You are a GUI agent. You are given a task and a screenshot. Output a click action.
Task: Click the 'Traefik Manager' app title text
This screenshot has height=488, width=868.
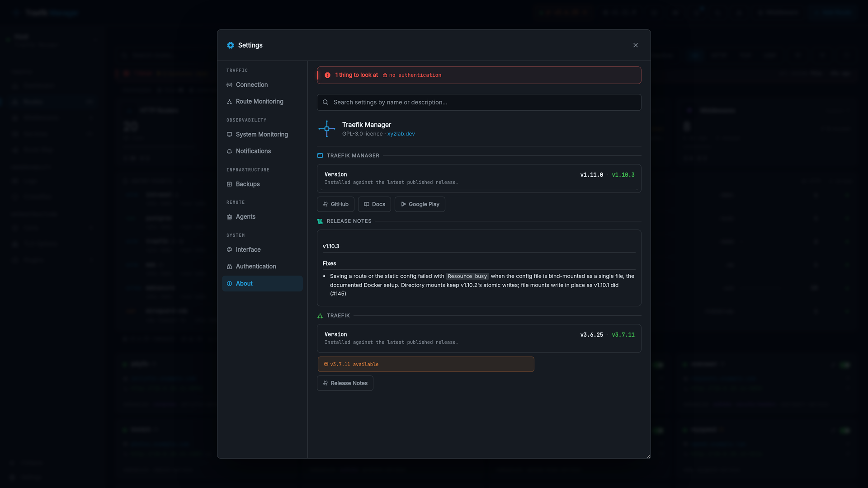tap(367, 125)
